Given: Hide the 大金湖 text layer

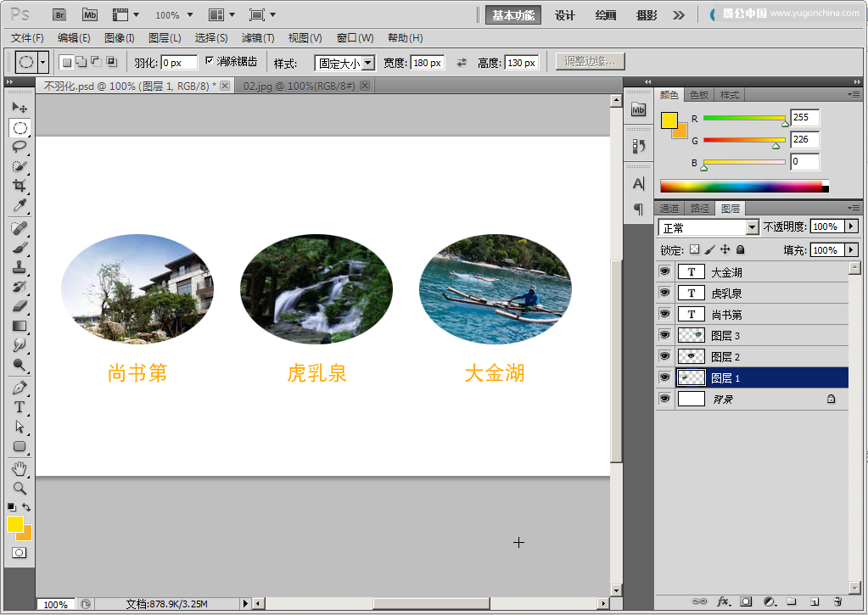Looking at the screenshot, I should (x=665, y=271).
